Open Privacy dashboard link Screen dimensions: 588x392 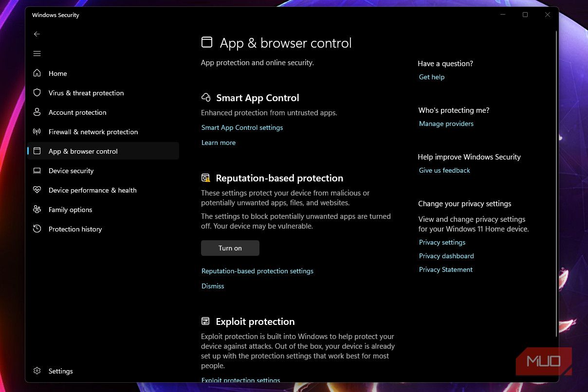click(446, 256)
